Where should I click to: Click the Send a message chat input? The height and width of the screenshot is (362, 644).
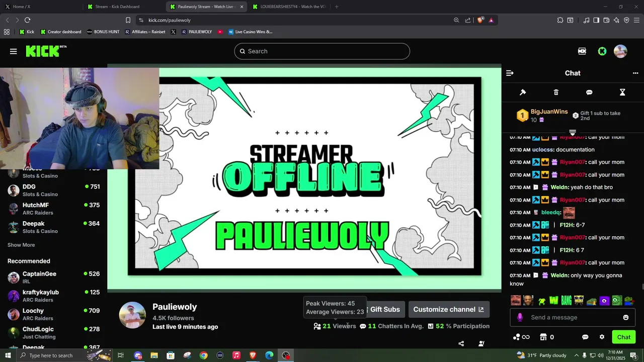click(573, 317)
